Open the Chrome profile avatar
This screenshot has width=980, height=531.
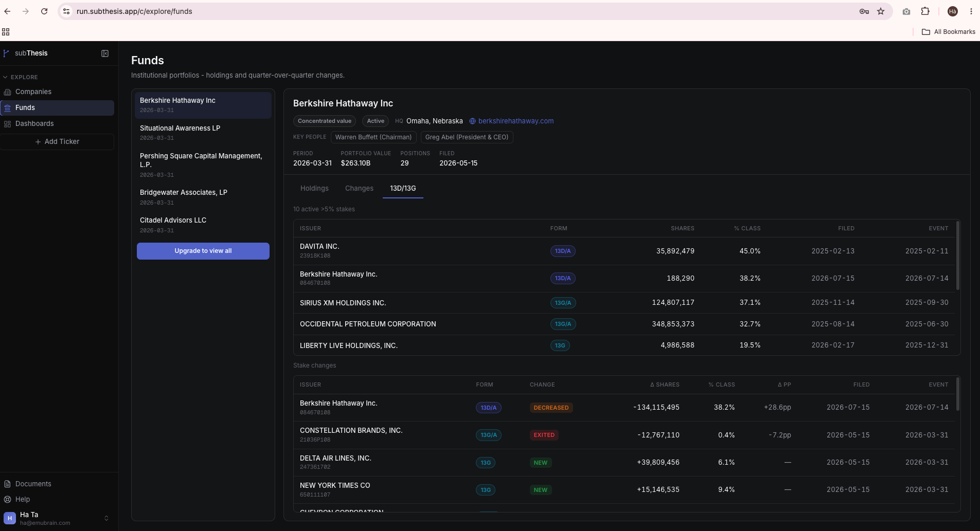[x=953, y=11]
